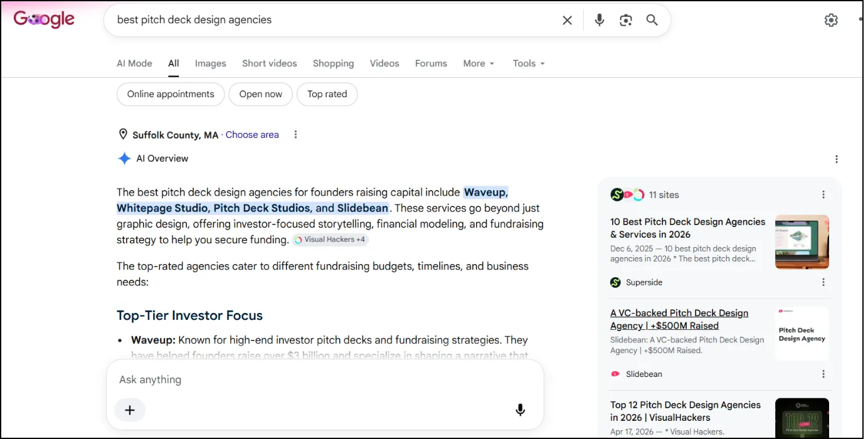Viewport: 868px width, 439px height.
Task: Apply the Top rated filter chip
Action: (327, 94)
